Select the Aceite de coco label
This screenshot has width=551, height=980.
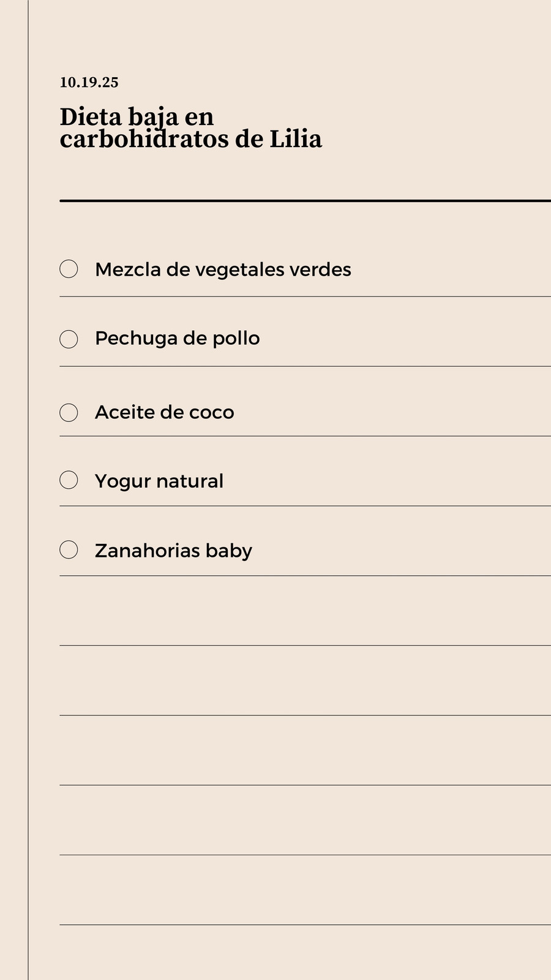pos(165,412)
